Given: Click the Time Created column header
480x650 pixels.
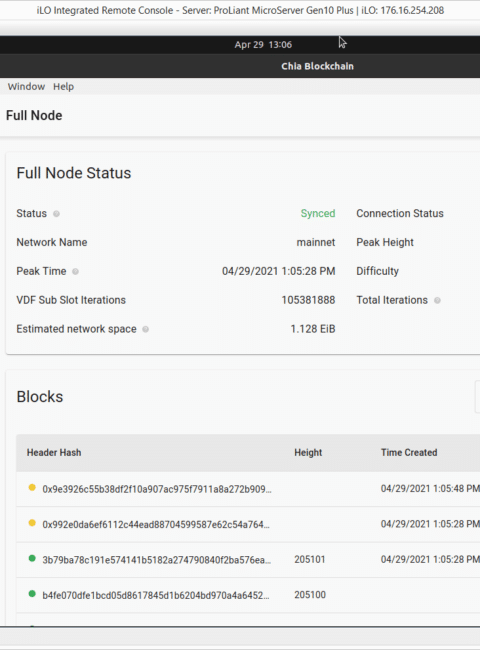Looking at the screenshot, I should [x=409, y=453].
